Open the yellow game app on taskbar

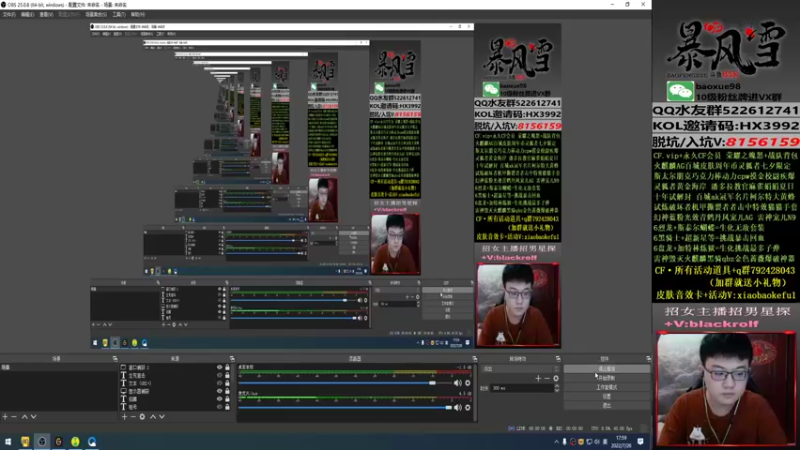25,442
